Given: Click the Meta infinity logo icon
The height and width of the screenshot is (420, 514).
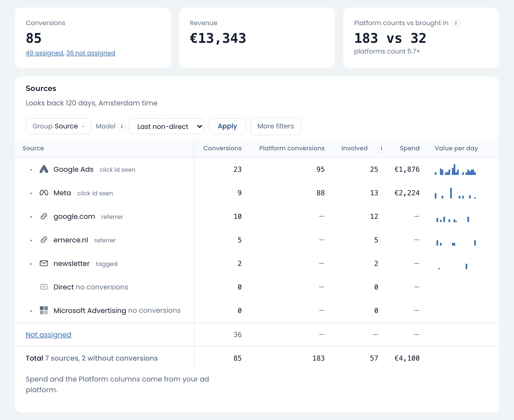Looking at the screenshot, I should point(44,193).
